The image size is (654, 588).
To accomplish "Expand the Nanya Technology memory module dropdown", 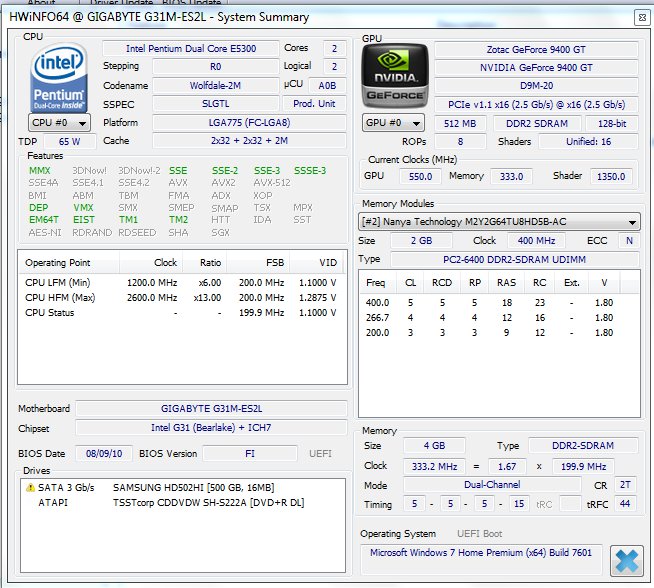I will coord(499,221).
